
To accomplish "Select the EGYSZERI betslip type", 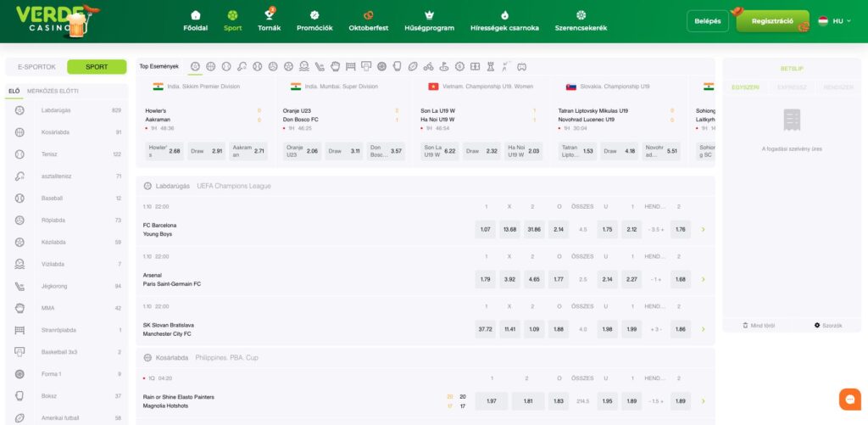I will point(744,87).
